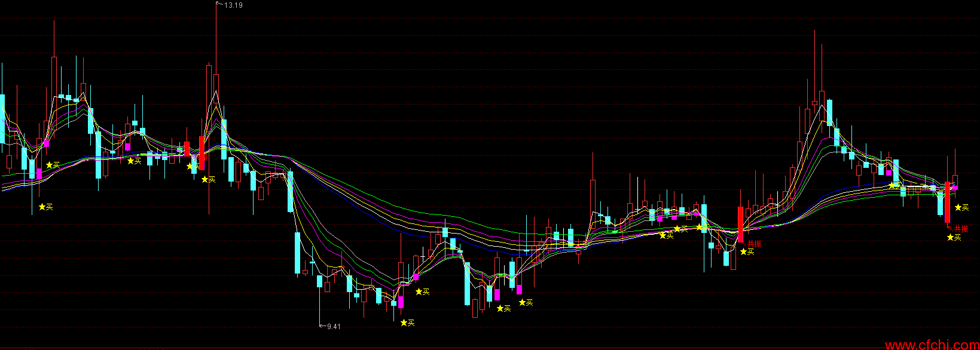Select the candlestick whose wick reaches 13.19
980x350 pixels.
click(x=216, y=90)
